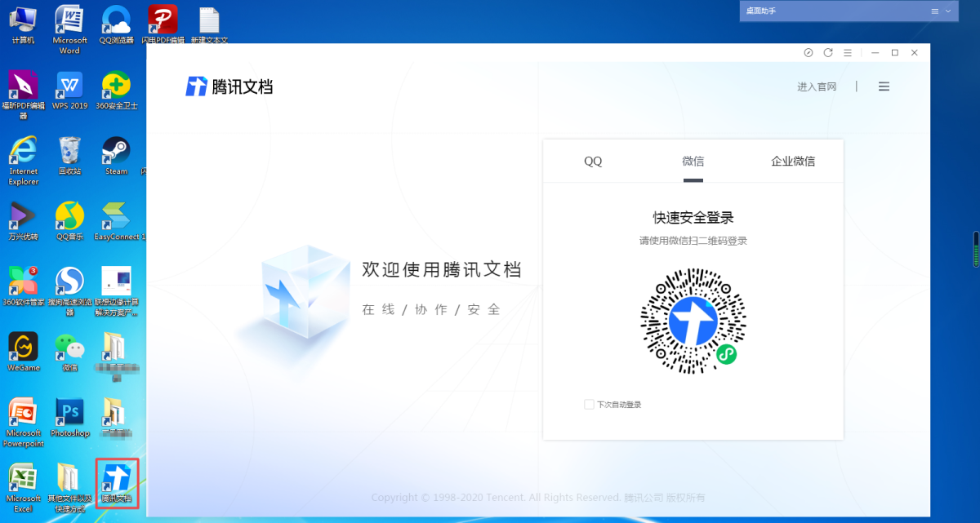
Task: Enable the 下次自动登录 checkbox
Action: [x=589, y=404]
